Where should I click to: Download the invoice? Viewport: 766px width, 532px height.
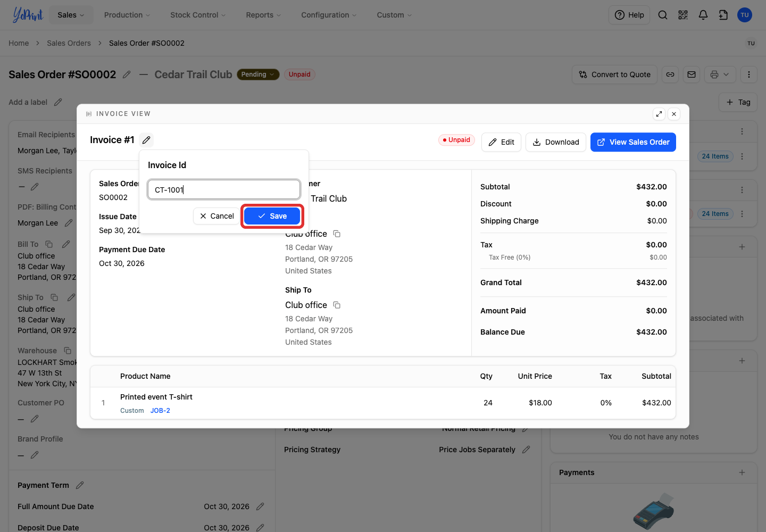tap(556, 142)
